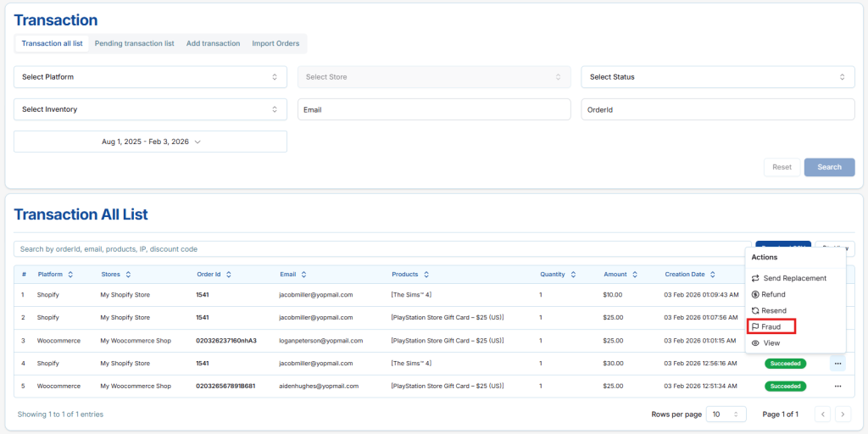
Task: Click the three-dots icon in row 4
Action: 837,363
